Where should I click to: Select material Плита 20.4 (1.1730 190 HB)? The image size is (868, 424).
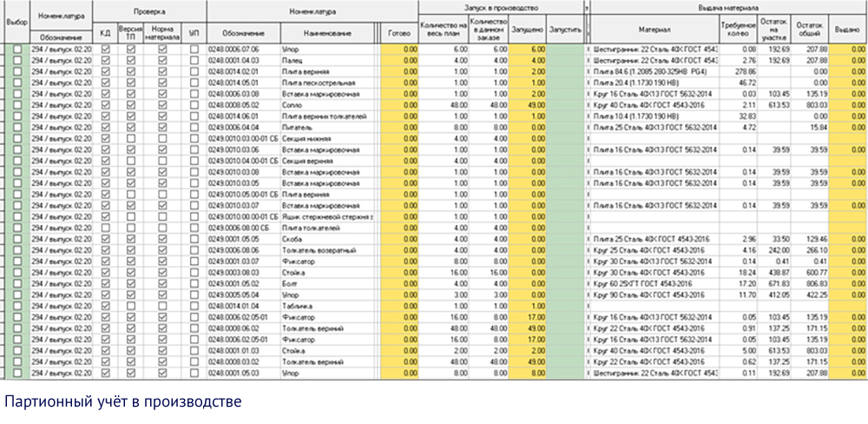pos(654,83)
